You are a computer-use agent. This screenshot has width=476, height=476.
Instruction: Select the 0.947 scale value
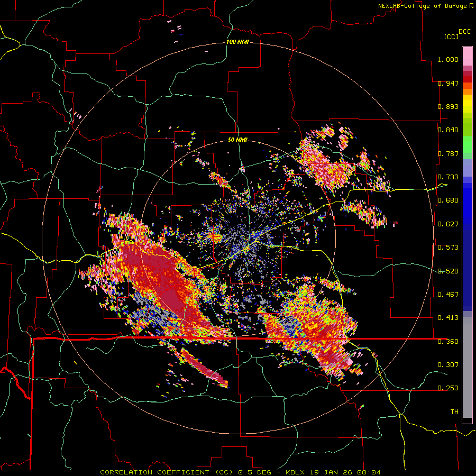pyautogui.click(x=448, y=83)
